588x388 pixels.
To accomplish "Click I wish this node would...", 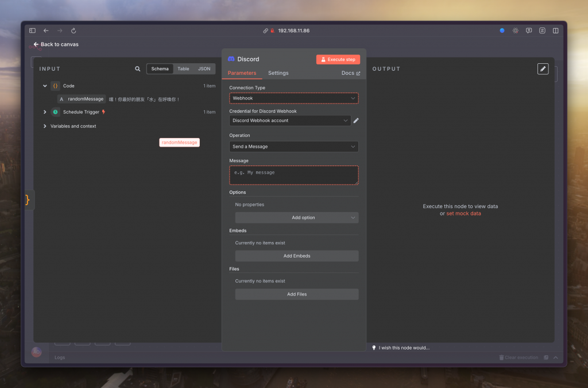I will pyautogui.click(x=400, y=348).
